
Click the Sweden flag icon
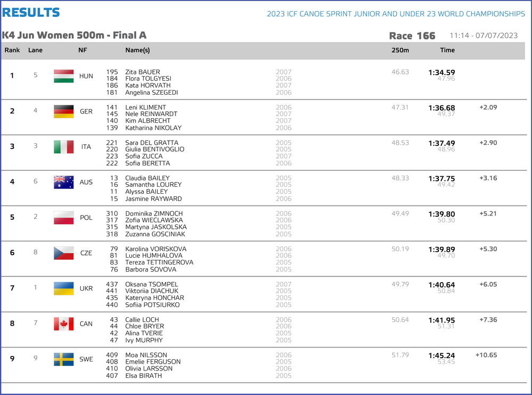pos(63,359)
